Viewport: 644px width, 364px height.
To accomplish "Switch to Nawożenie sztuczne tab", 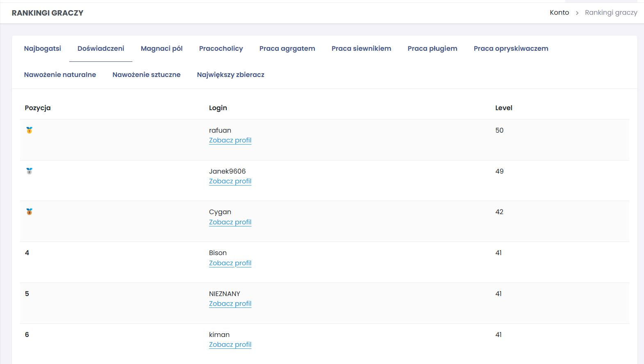I will 146,75.
